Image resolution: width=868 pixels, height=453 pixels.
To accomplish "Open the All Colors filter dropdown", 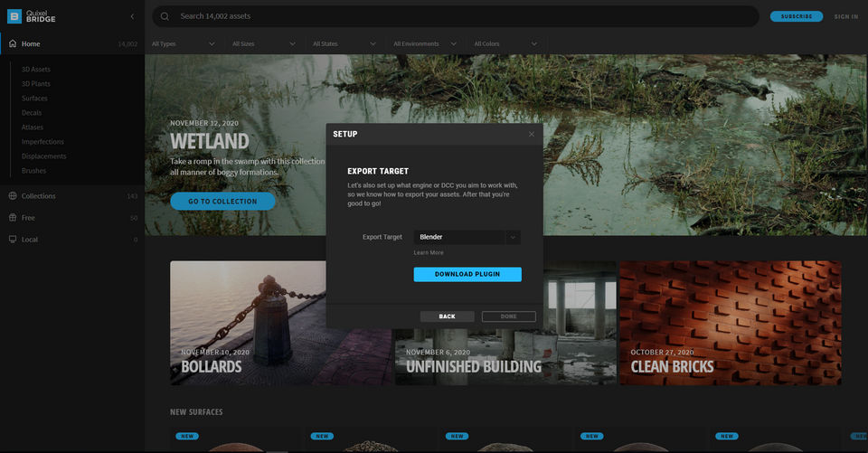I will pos(505,43).
